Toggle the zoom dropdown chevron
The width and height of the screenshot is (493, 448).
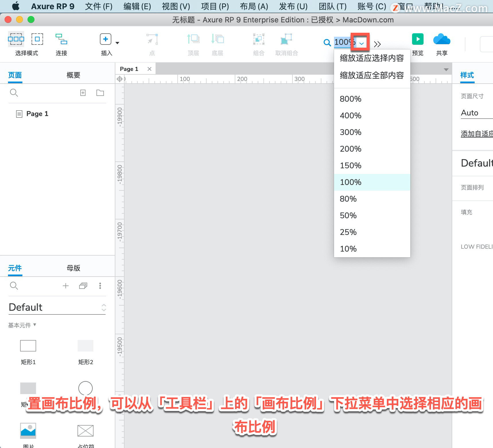[362, 43]
